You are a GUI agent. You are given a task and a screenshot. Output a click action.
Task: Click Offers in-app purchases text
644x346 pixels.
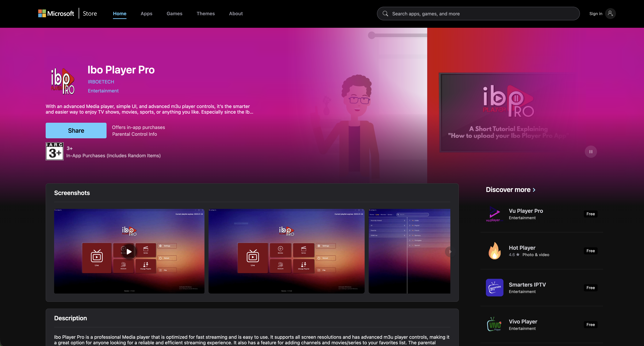139,127
